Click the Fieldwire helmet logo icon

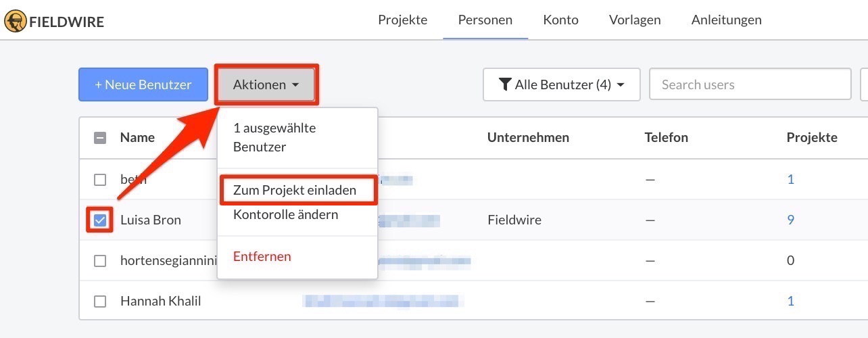(15, 22)
